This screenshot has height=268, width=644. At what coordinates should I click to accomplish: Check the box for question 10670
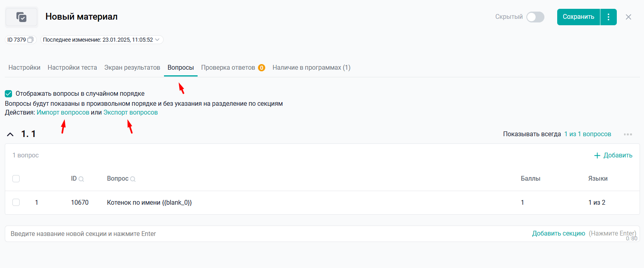tap(16, 202)
